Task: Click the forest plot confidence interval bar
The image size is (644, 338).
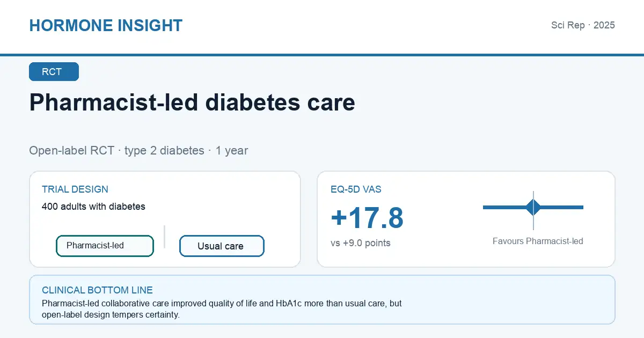Action: click(533, 207)
